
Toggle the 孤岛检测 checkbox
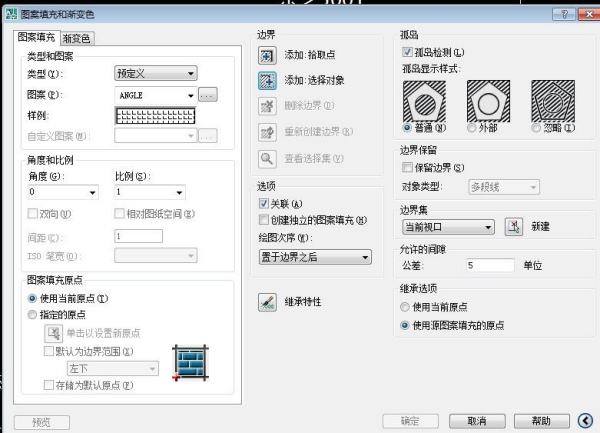407,52
